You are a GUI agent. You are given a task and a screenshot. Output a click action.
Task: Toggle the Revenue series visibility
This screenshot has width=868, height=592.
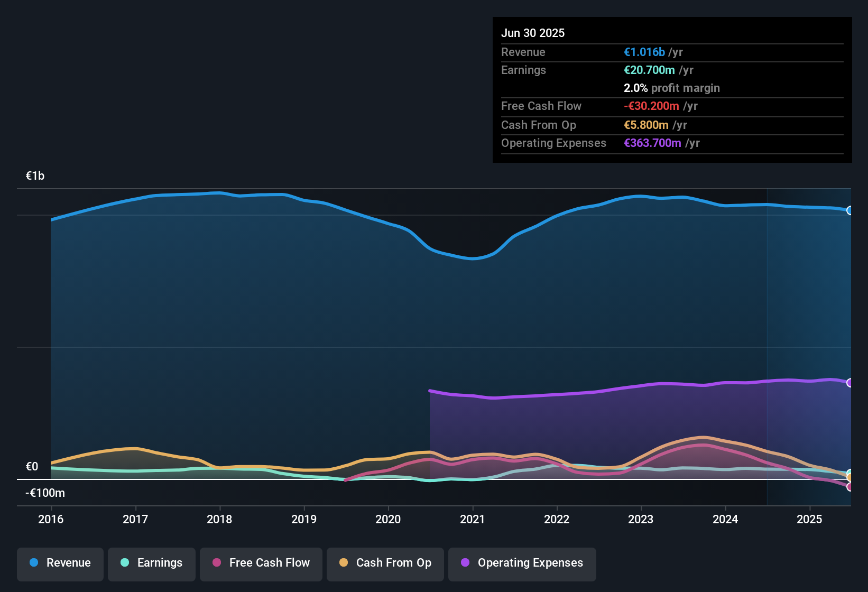point(60,563)
